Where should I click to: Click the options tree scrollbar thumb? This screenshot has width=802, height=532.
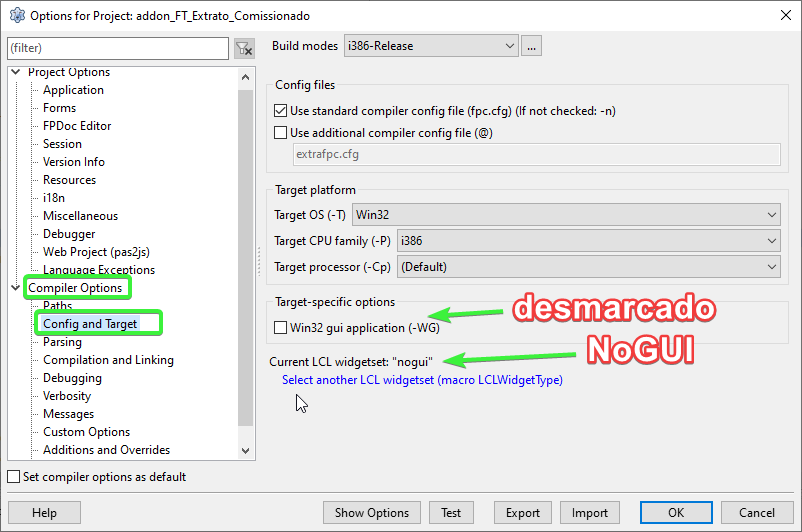pos(246,258)
